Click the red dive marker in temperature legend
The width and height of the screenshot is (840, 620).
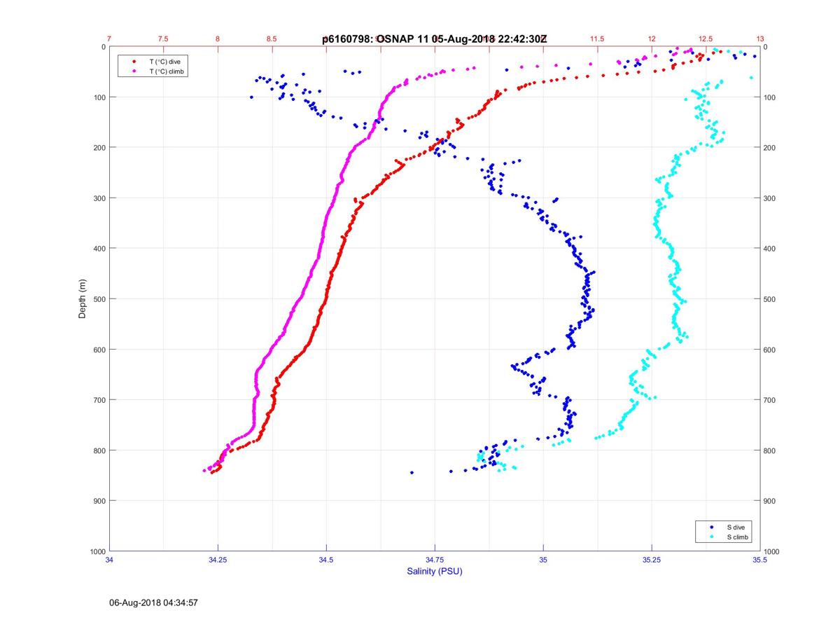coord(134,62)
